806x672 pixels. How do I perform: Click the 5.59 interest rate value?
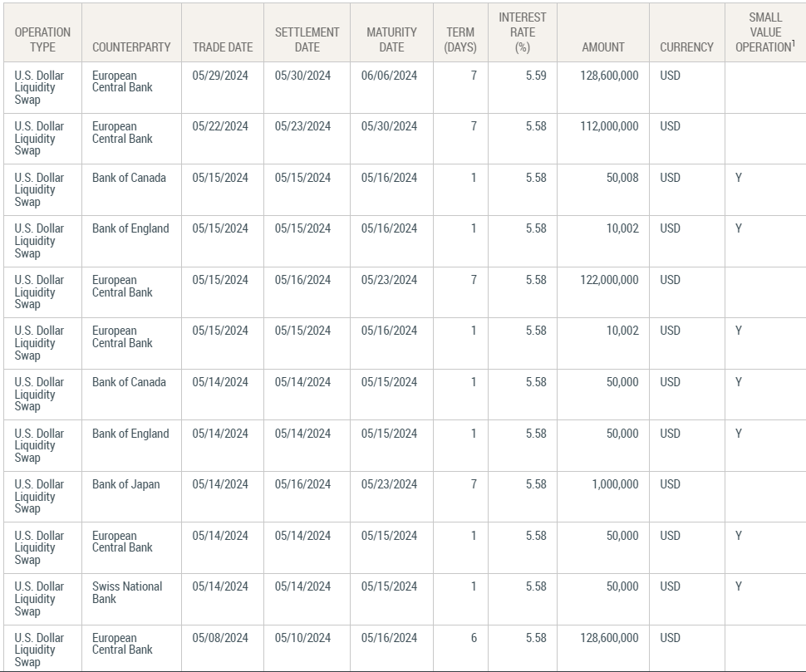click(x=536, y=76)
